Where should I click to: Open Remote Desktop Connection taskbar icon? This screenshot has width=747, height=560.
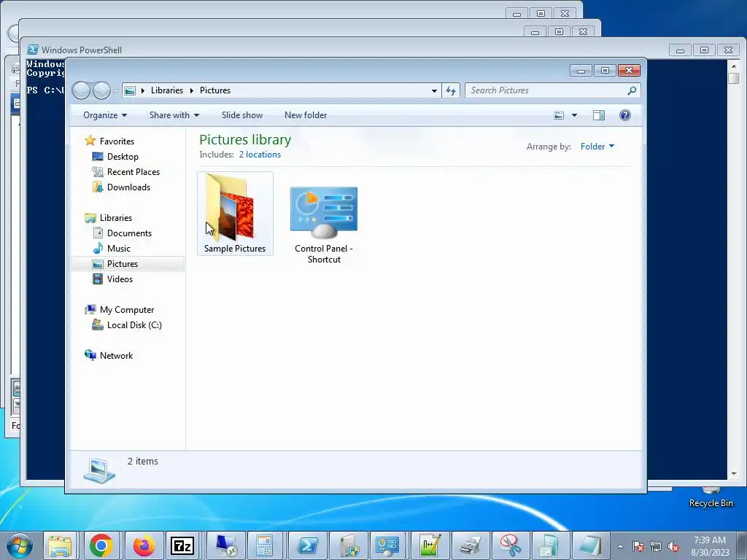point(225,545)
